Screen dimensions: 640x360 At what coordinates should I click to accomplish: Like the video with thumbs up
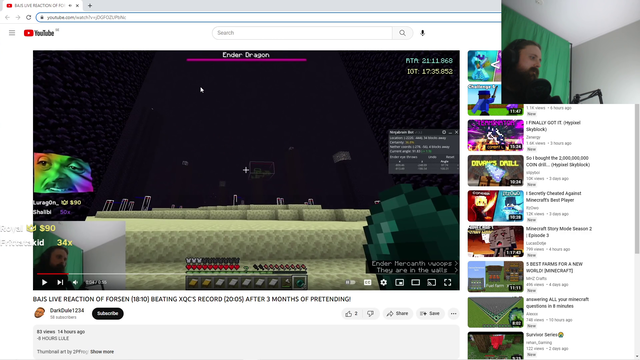tap(351, 313)
